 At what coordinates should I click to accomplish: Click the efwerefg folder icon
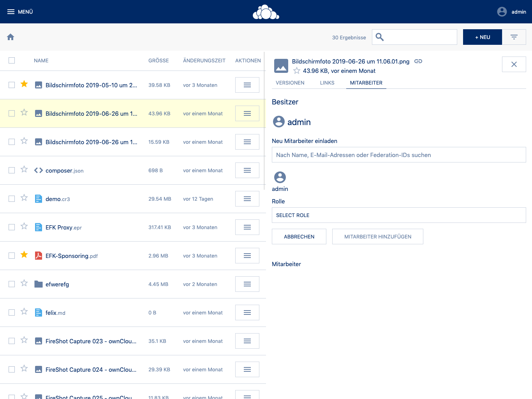point(39,284)
